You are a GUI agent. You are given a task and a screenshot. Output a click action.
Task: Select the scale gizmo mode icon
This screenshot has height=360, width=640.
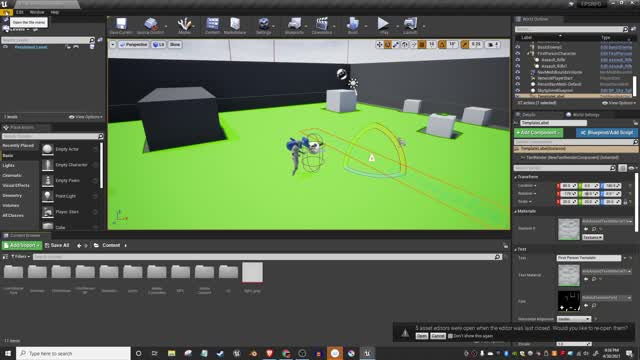(x=396, y=44)
